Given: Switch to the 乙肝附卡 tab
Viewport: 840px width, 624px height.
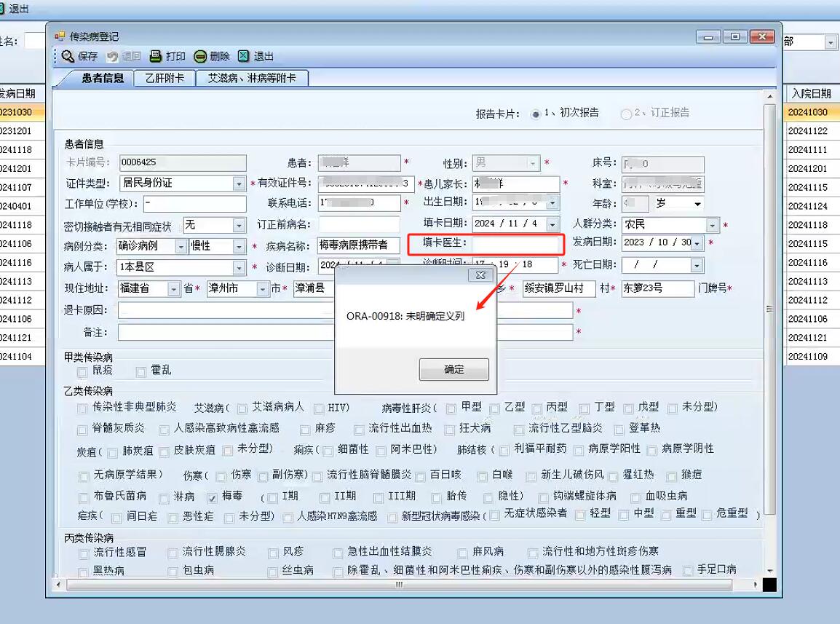Looking at the screenshot, I should coord(165,78).
